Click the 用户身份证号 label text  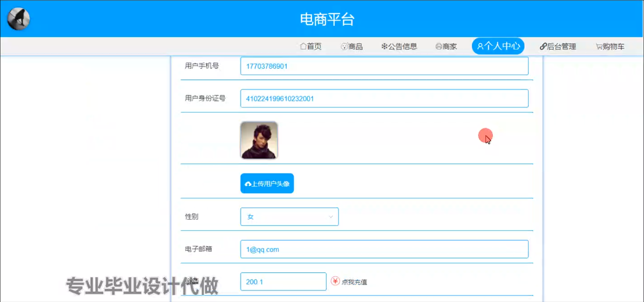[x=205, y=98]
